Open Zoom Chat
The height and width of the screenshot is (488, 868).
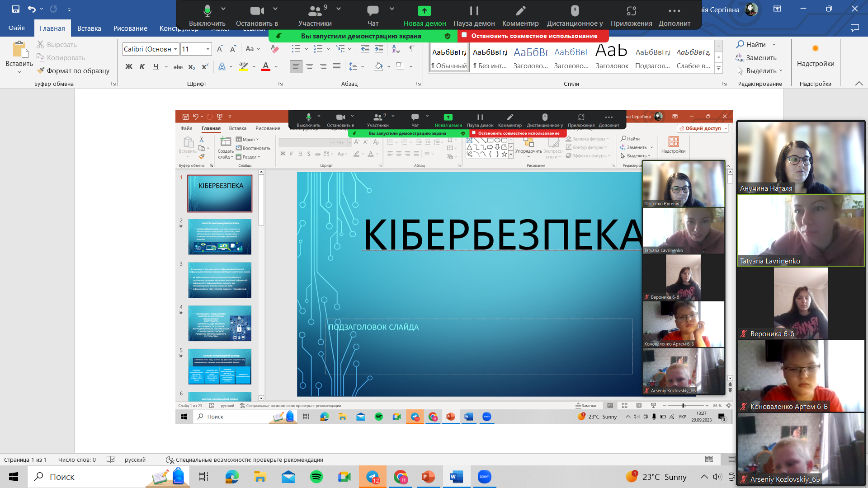pyautogui.click(x=373, y=16)
